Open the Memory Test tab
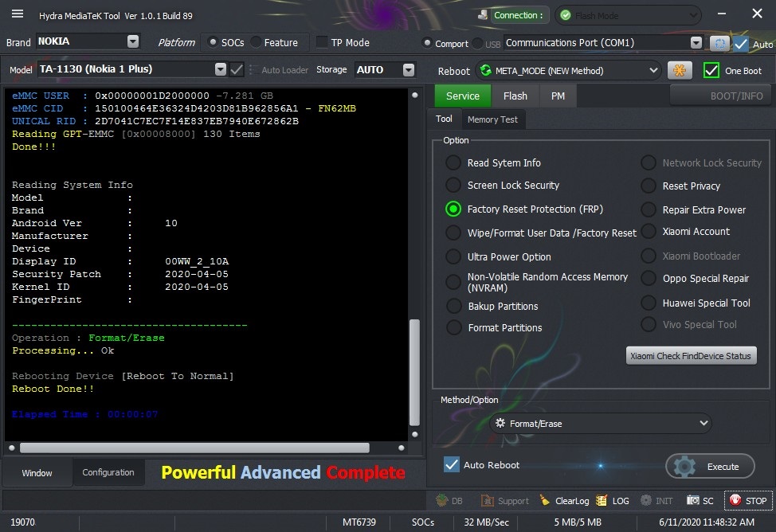This screenshot has width=776, height=532. click(x=492, y=119)
